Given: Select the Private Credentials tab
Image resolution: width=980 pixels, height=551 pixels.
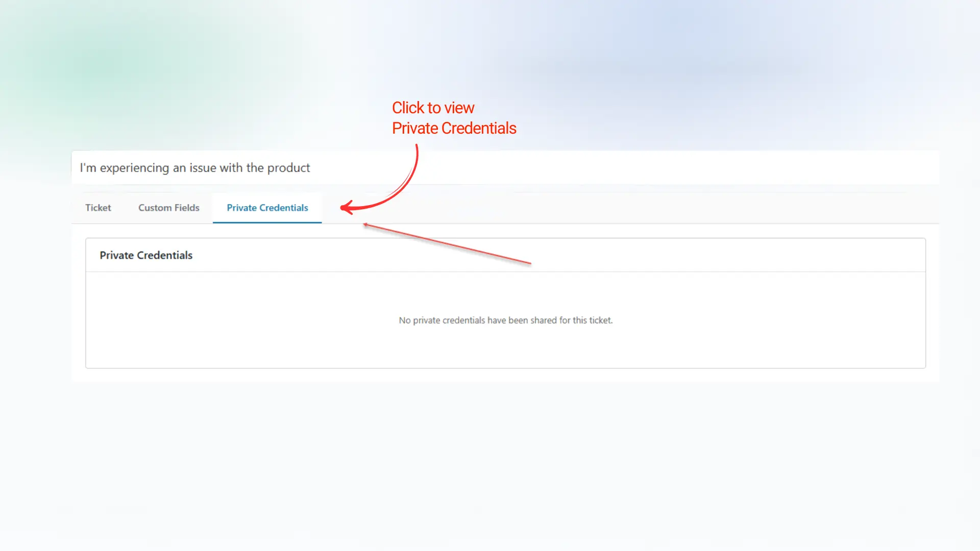Looking at the screenshot, I should (x=267, y=208).
